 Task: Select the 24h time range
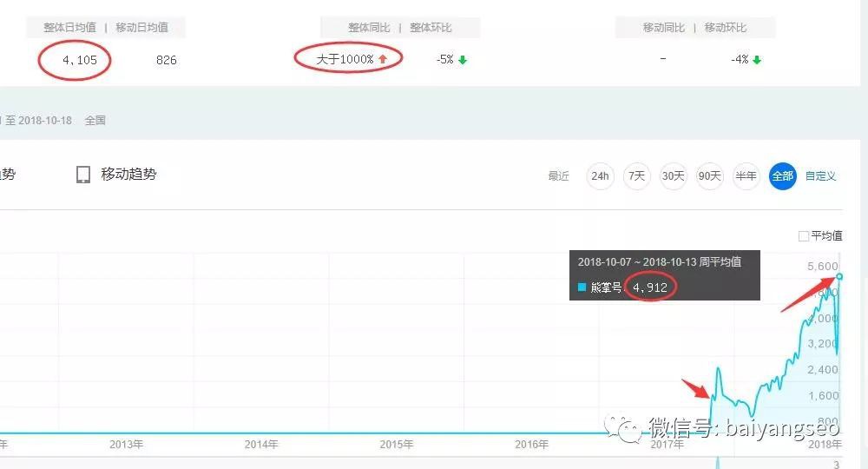600,176
